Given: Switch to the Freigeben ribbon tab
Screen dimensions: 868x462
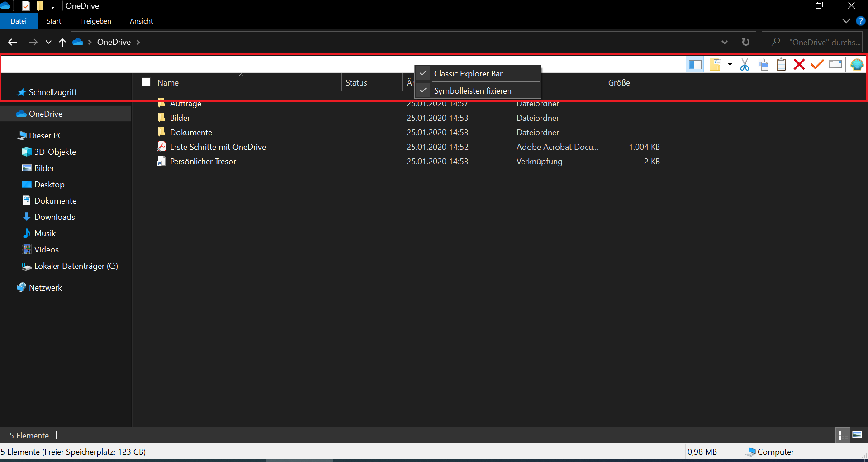Looking at the screenshot, I should [95, 21].
